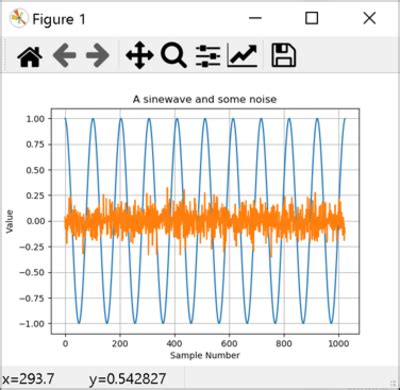
Task: Open the configure subplots dialog
Action: click(208, 56)
